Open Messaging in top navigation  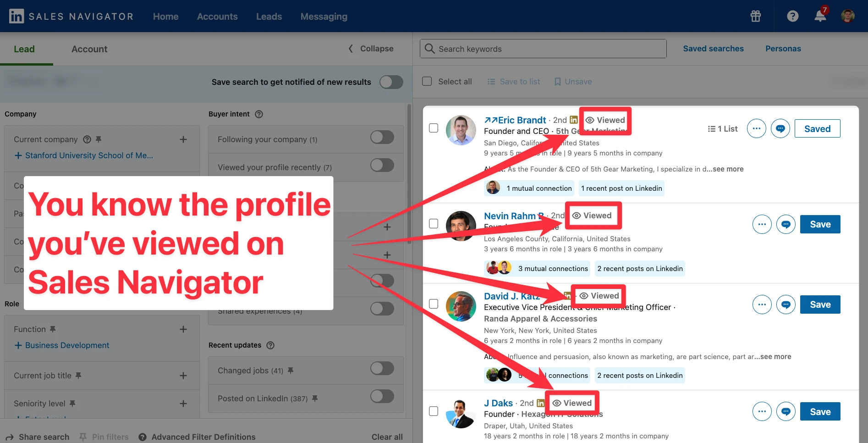tap(324, 17)
